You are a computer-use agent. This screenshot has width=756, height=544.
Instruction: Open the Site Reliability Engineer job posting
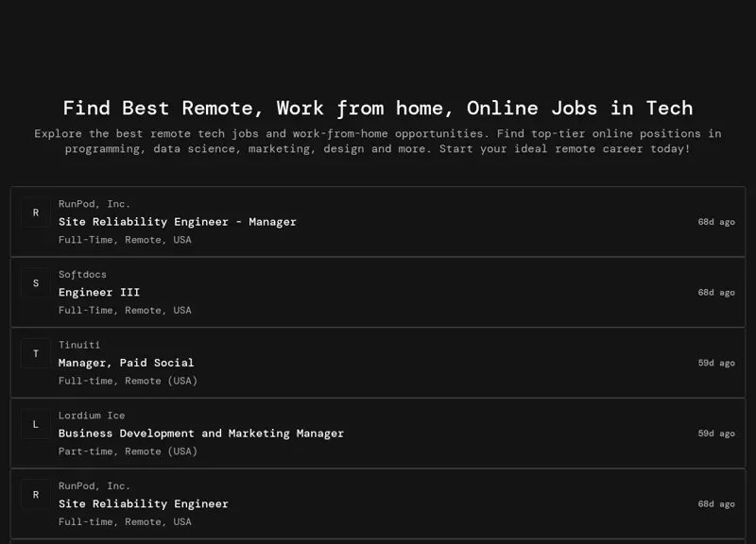pyautogui.click(x=143, y=503)
